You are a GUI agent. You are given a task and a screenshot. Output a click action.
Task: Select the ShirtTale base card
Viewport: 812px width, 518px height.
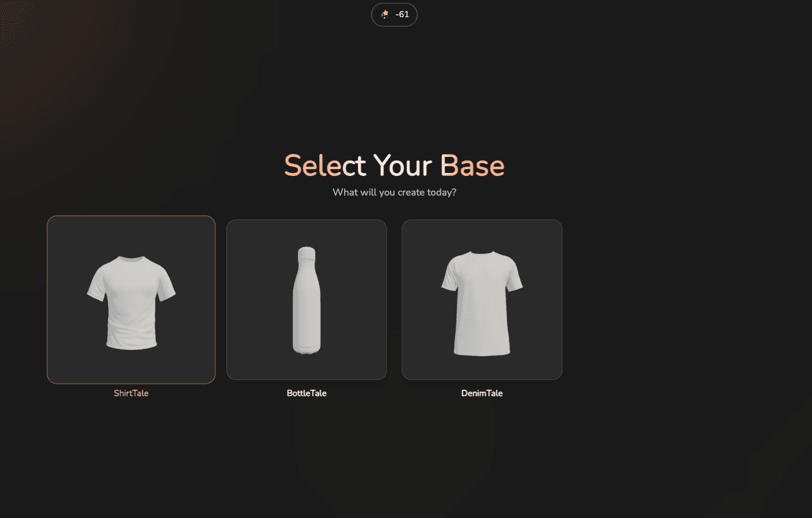pos(131,300)
